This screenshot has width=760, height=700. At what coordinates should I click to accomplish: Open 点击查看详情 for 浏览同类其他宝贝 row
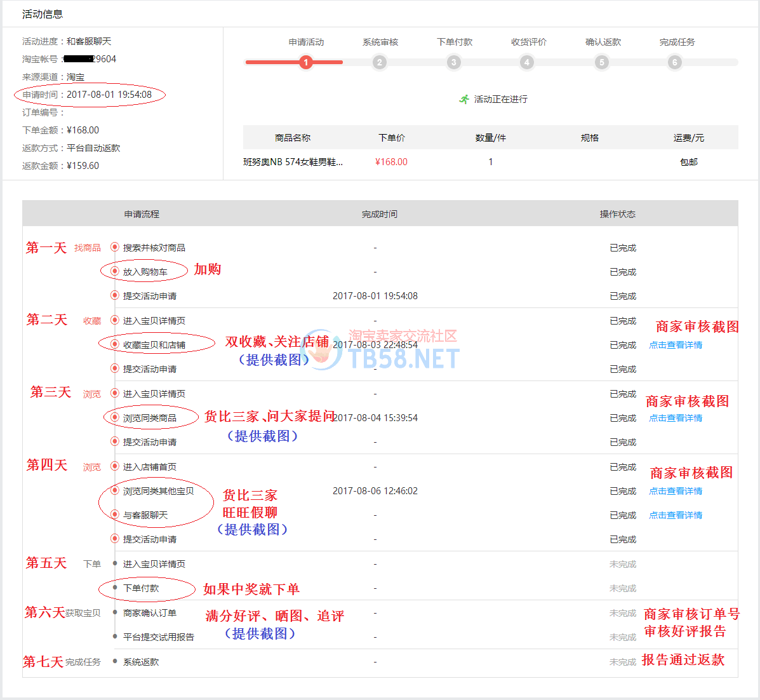point(676,491)
